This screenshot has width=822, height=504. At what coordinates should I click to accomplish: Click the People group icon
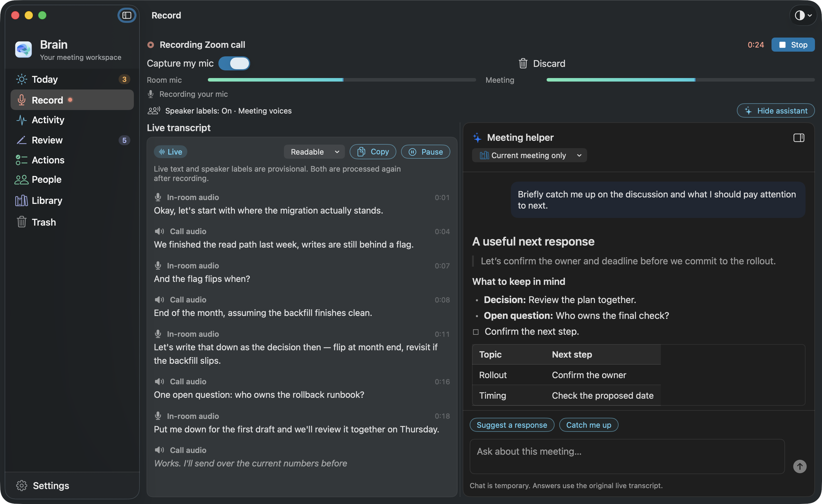21,180
